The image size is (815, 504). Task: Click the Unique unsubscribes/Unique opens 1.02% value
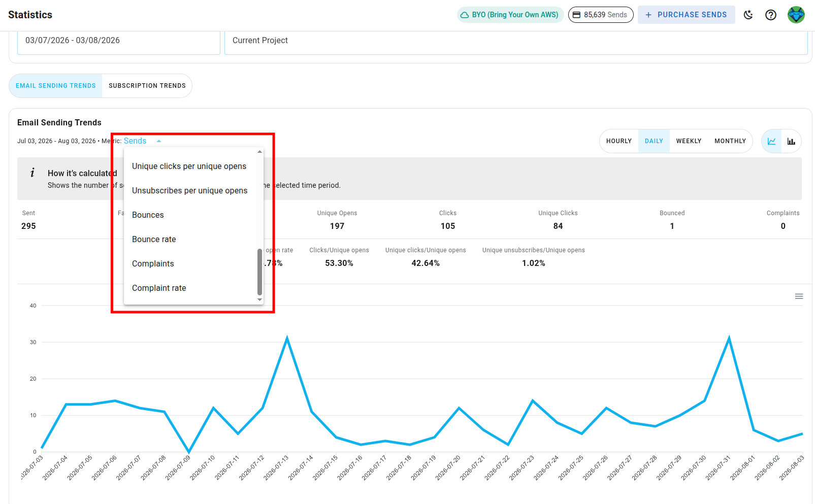point(534,263)
